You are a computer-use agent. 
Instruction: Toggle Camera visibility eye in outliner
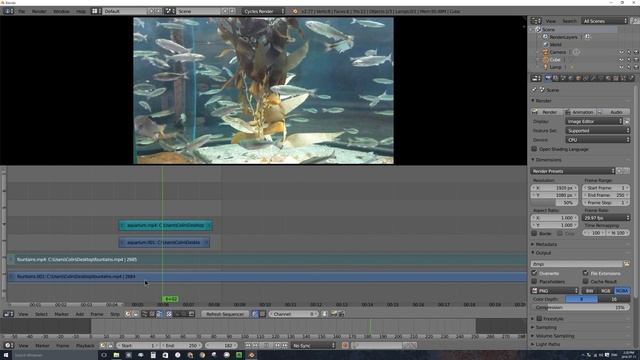(x=621, y=52)
